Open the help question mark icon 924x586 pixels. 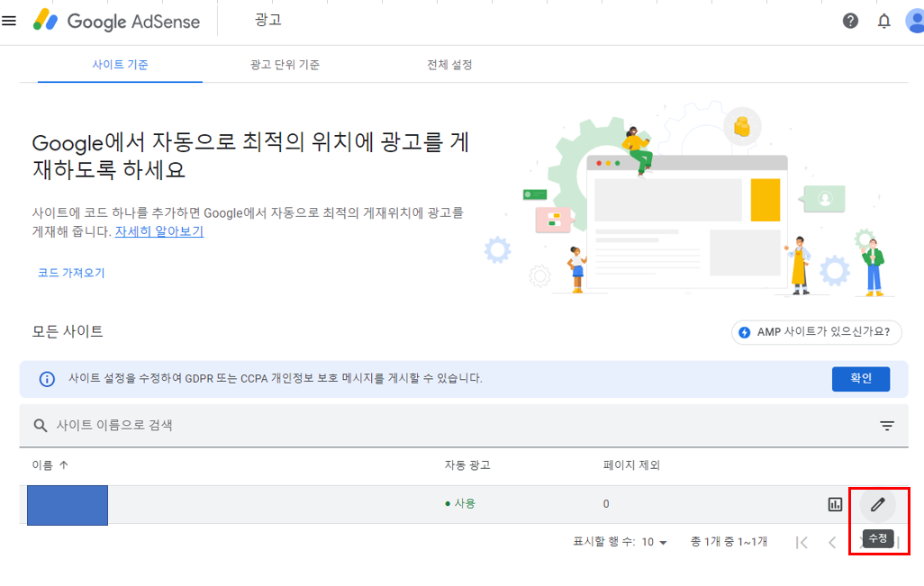click(x=850, y=22)
